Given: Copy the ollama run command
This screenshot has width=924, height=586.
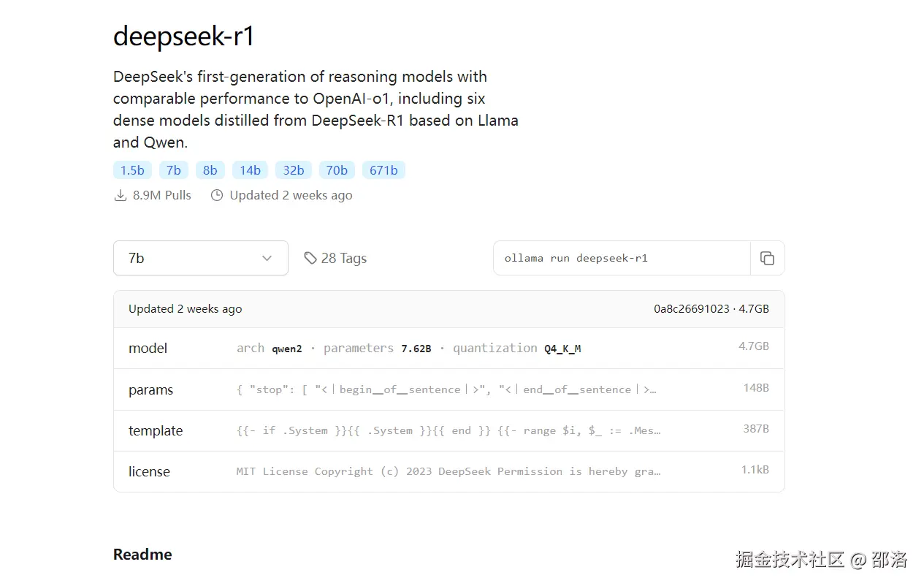Looking at the screenshot, I should click(767, 258).
